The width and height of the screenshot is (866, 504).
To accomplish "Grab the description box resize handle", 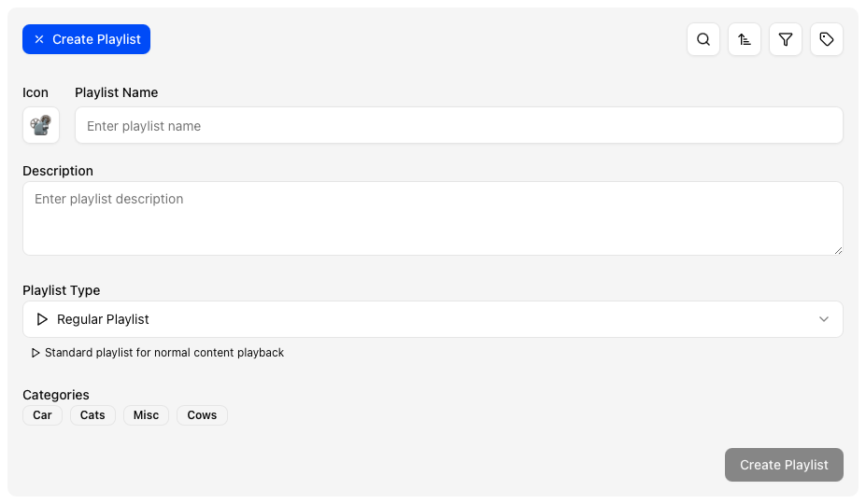I will 838,250.
